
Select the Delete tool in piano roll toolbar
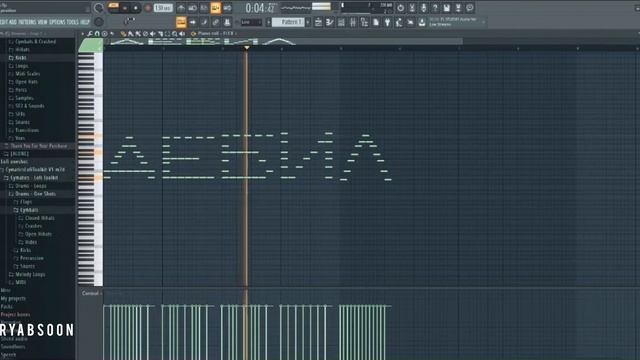tap(145, 34)
